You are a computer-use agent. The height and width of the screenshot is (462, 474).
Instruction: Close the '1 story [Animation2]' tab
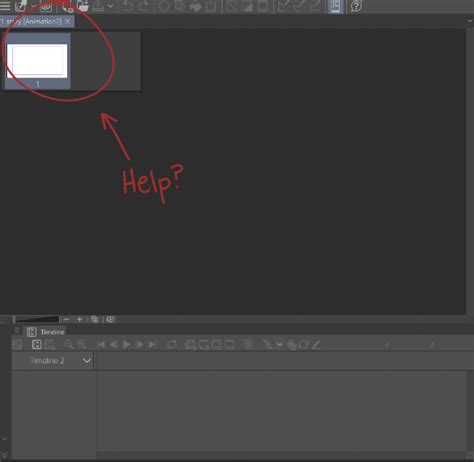[68, 22]
